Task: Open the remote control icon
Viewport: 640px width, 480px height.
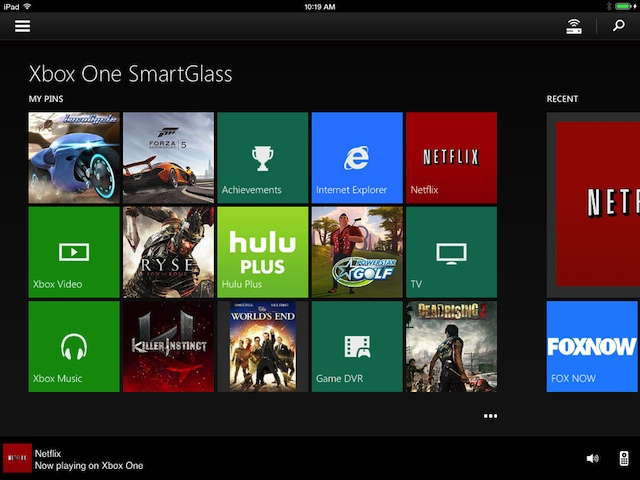Action: (x=623, y=459)
